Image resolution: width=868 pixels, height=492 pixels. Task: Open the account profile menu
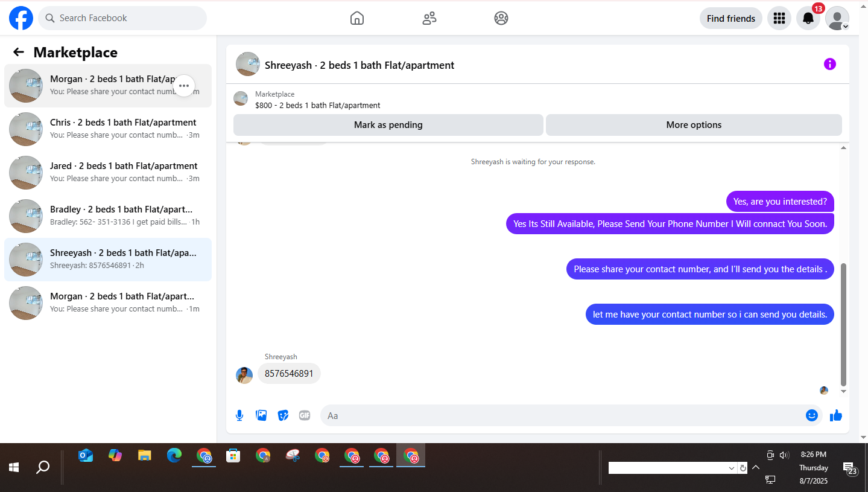pyautogui.click(x=837, y=18)
